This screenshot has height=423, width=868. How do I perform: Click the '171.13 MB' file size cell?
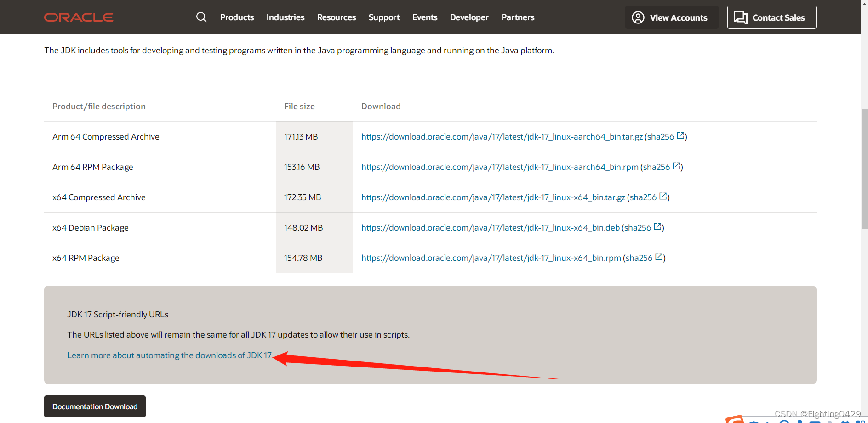coord(314,137)
